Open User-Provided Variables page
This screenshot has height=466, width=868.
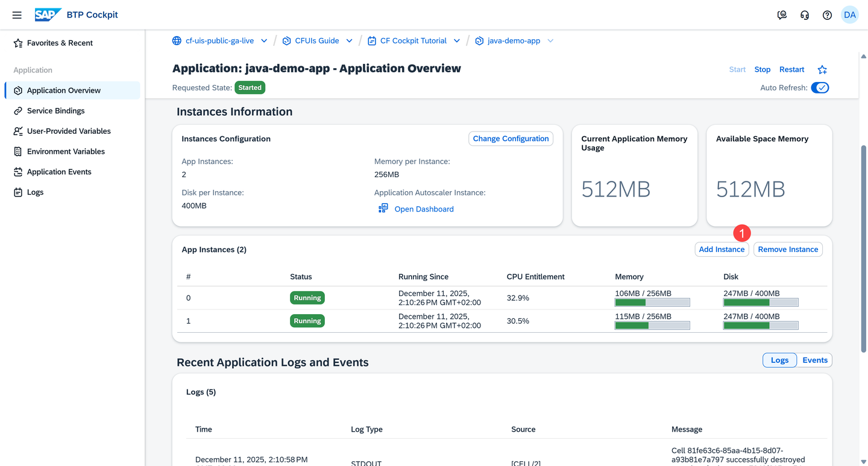pyautogui.click(x=72, y=131)
